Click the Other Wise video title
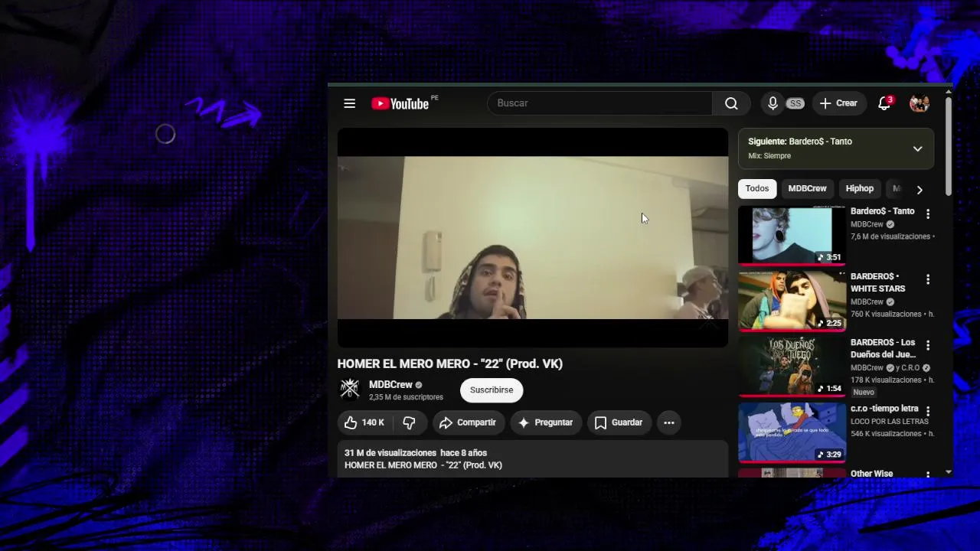Image resolution: width=980 pixels, height=551 pixels. (x=872, y=474)
